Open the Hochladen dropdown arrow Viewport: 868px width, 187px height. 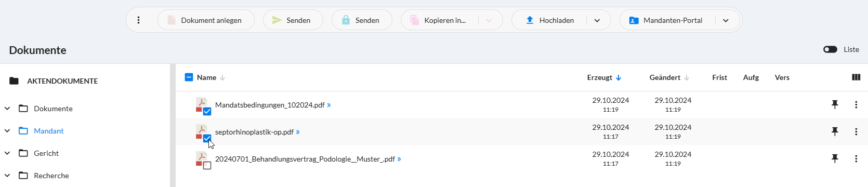(597, 20)
